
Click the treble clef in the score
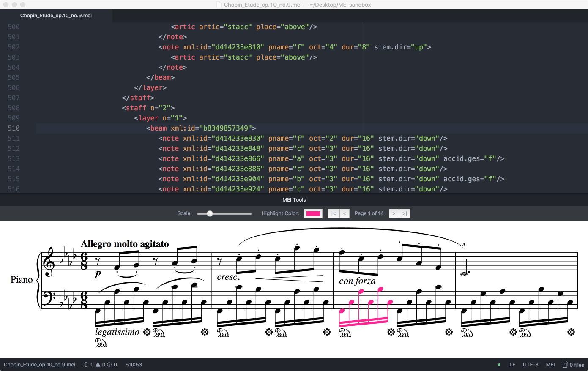click(49, 262)
